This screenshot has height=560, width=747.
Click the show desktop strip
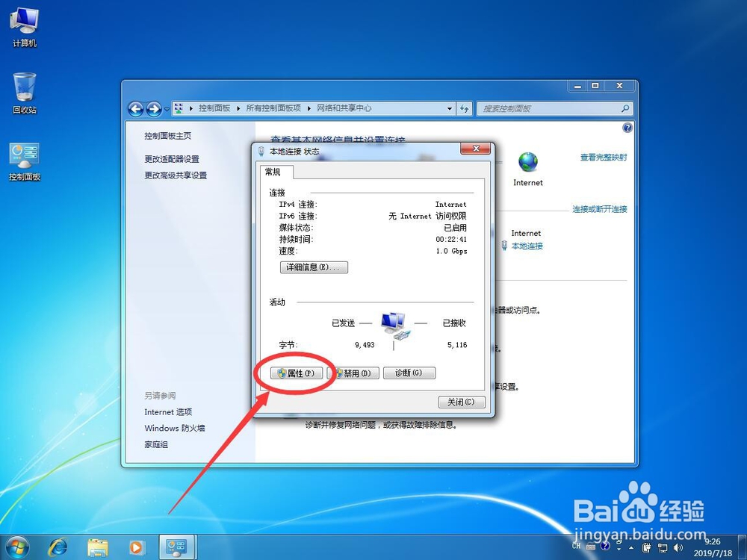point(743,547)
